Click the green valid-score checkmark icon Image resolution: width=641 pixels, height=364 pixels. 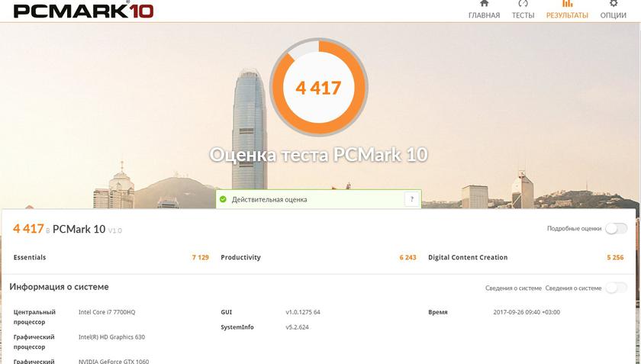click(x=223, y=200)
